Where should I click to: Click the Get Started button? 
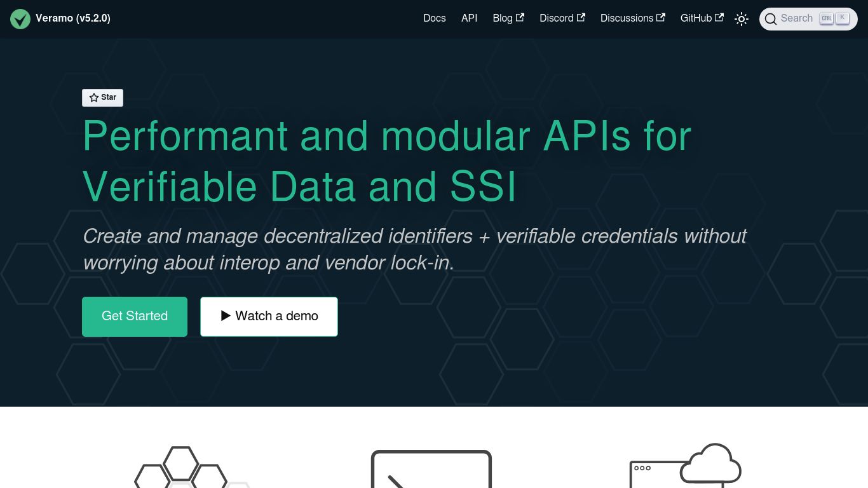pos(135,316)
